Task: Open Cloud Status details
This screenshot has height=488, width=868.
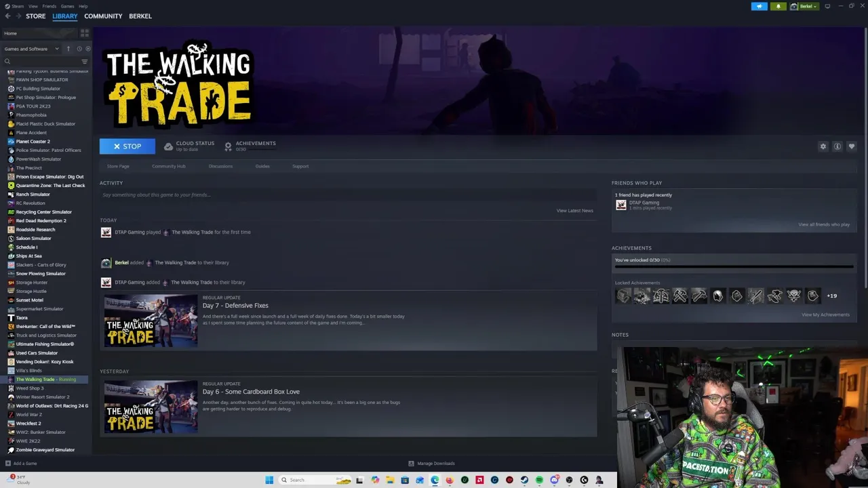Action: pyautogui.click(x=189, y=146)
